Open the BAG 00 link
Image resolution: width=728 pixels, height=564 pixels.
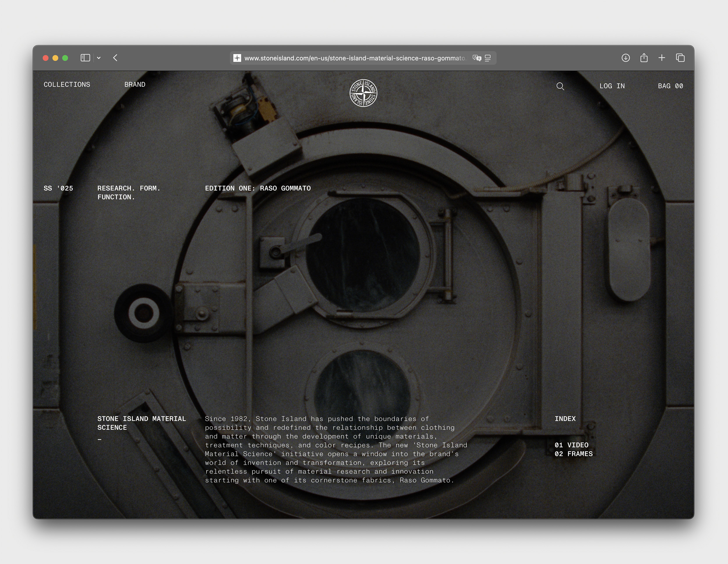670,86
